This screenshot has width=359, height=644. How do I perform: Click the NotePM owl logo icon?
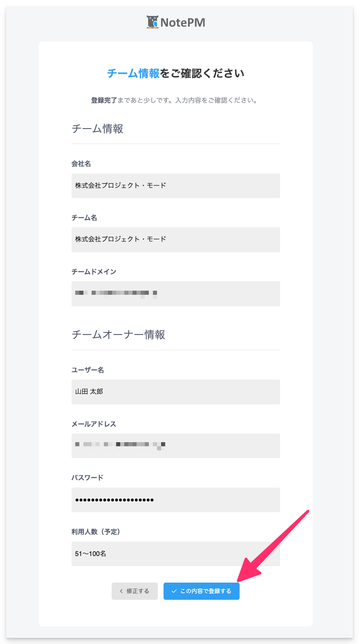(153, 22)
